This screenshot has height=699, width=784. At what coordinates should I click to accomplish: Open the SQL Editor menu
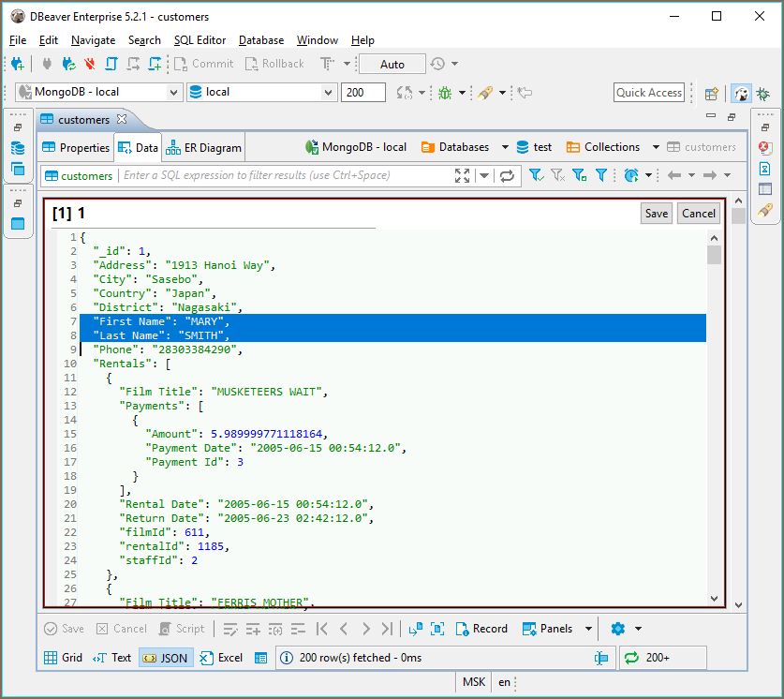point(200,40)
